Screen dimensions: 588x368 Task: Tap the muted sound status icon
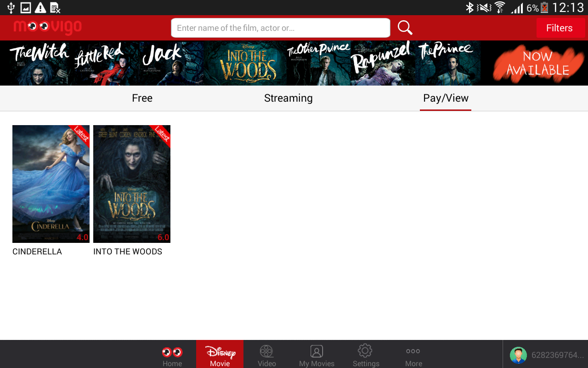coord(484,7)
